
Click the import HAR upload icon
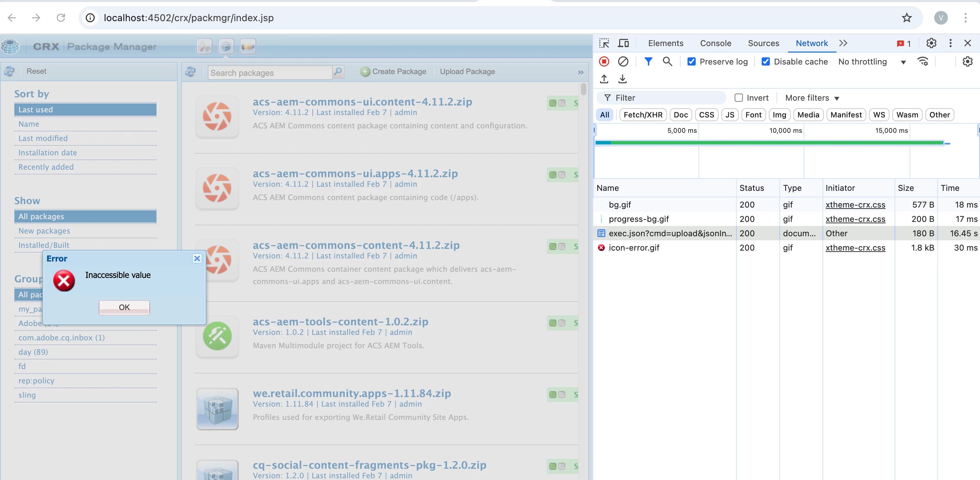604,79
